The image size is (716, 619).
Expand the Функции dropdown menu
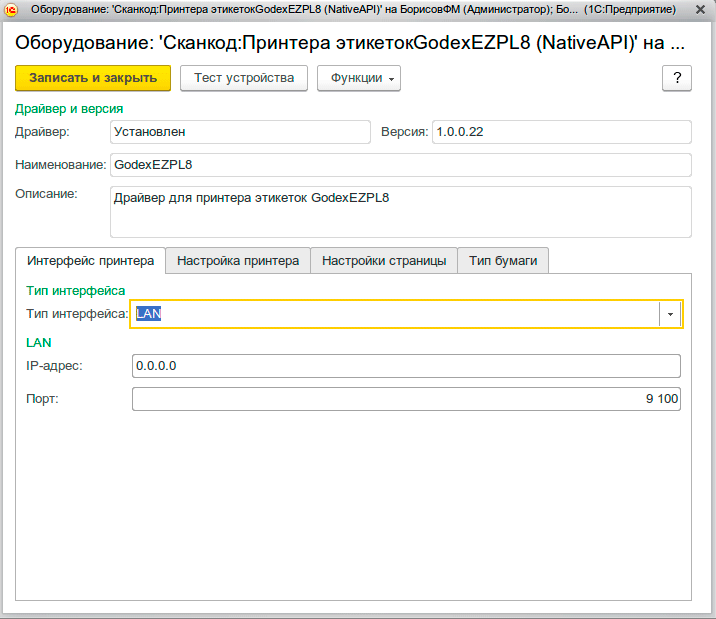click(x=359, y=78)
